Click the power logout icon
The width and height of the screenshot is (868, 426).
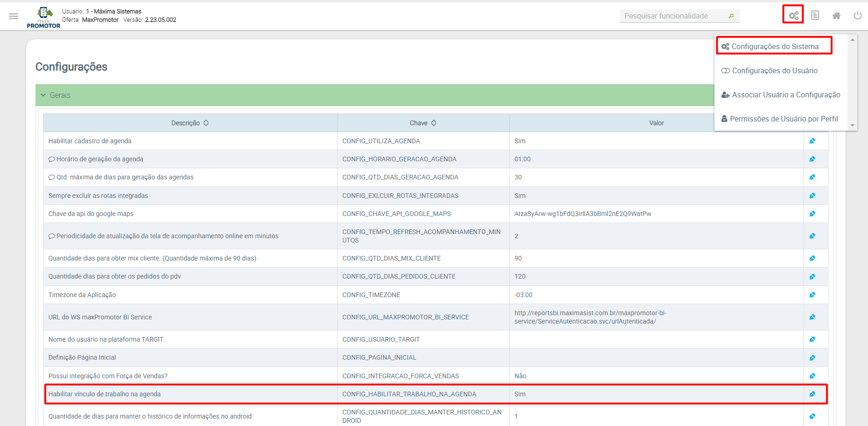tap(857, 16)
